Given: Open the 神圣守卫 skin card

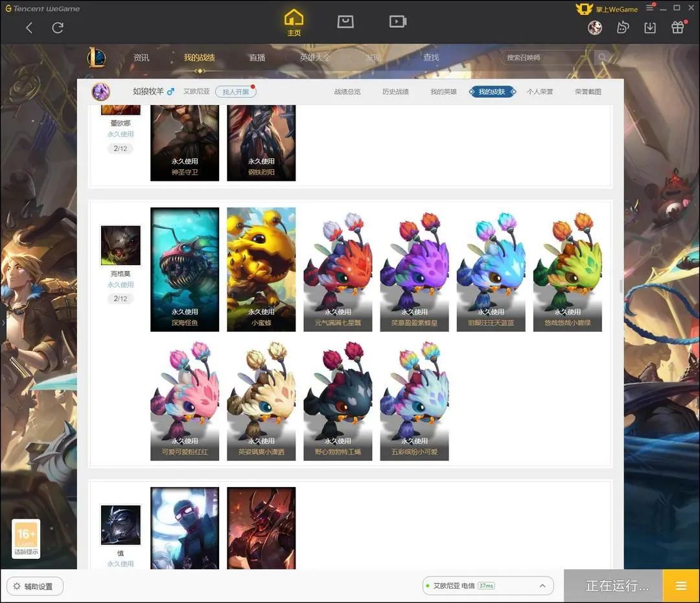Looking at the screenshot, I should pos(185,143).
